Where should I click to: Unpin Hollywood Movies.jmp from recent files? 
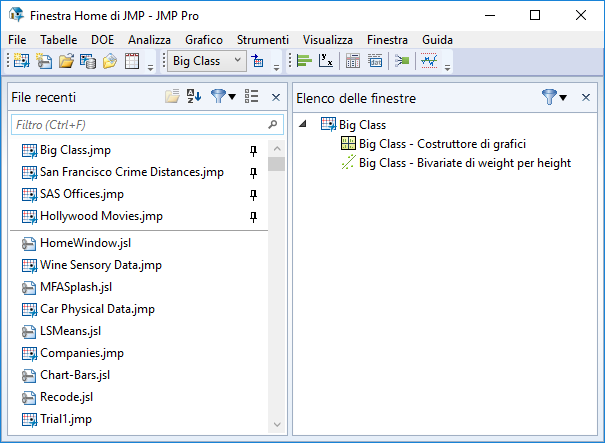[253, 217]
